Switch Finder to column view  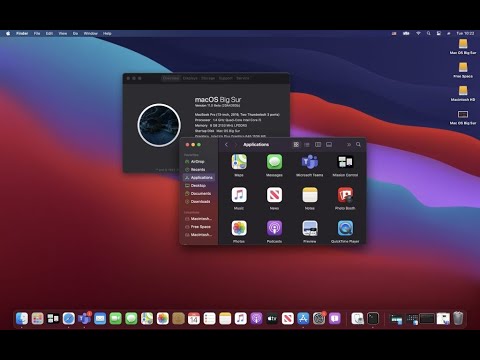(x=318, y=144)
